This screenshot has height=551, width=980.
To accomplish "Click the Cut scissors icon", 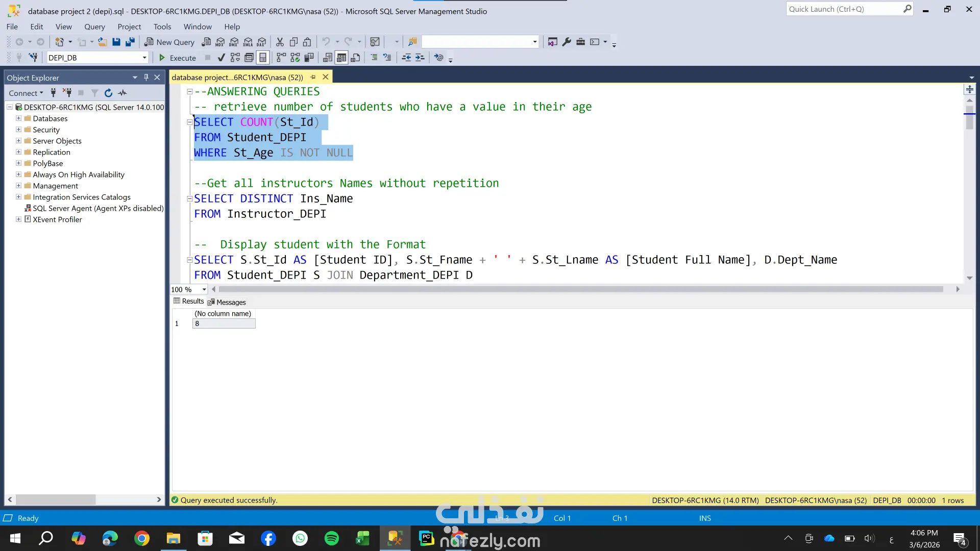I will click(280, 42).
